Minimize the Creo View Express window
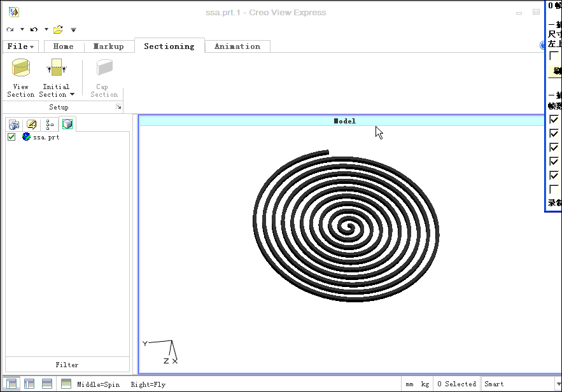This screenshot has width=562, height=392. (519, 12)
